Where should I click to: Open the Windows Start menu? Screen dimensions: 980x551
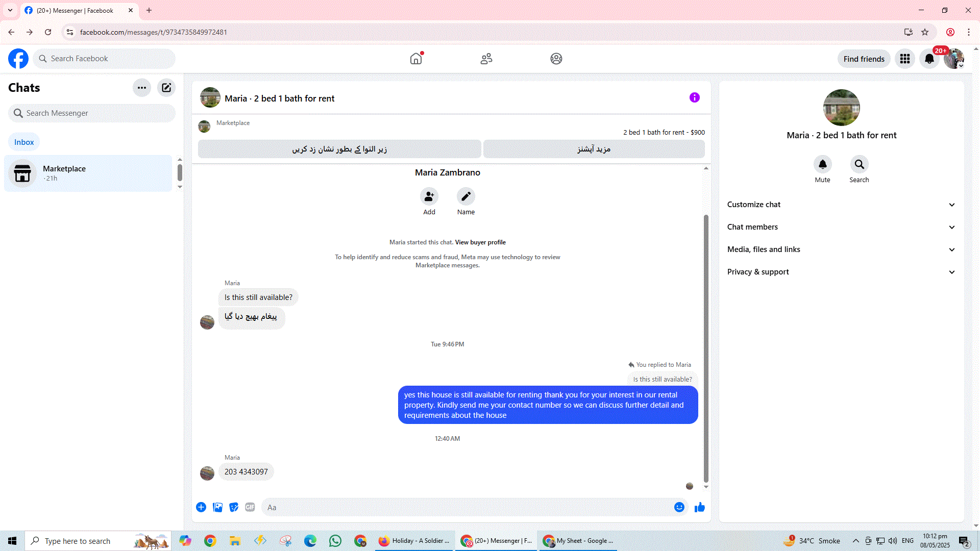[12, 541]
